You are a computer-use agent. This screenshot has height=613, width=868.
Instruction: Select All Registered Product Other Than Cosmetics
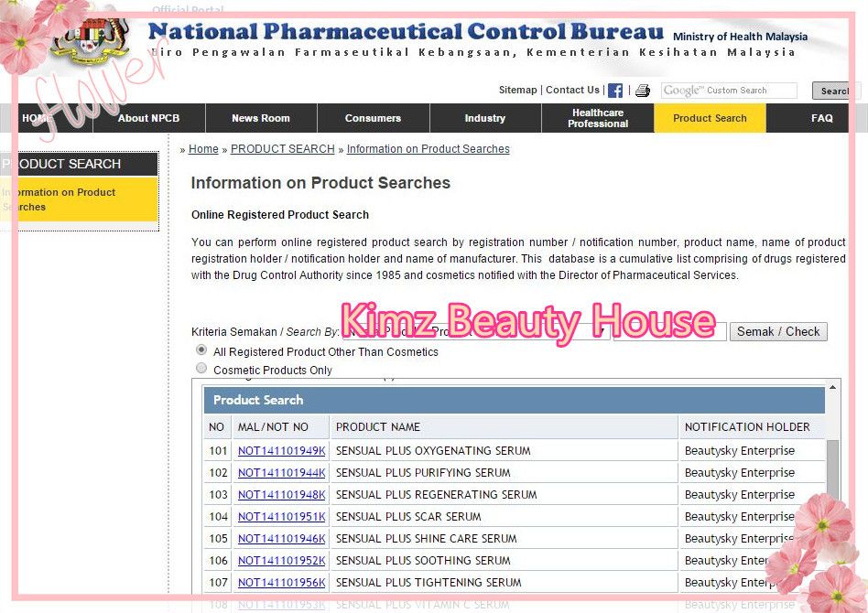pos(201,350)
